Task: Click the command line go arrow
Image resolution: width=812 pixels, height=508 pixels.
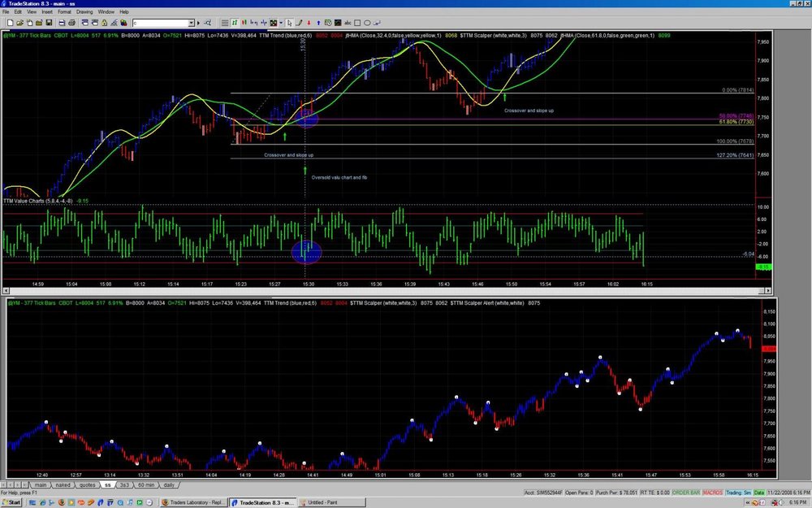Action: click(198, 23)
